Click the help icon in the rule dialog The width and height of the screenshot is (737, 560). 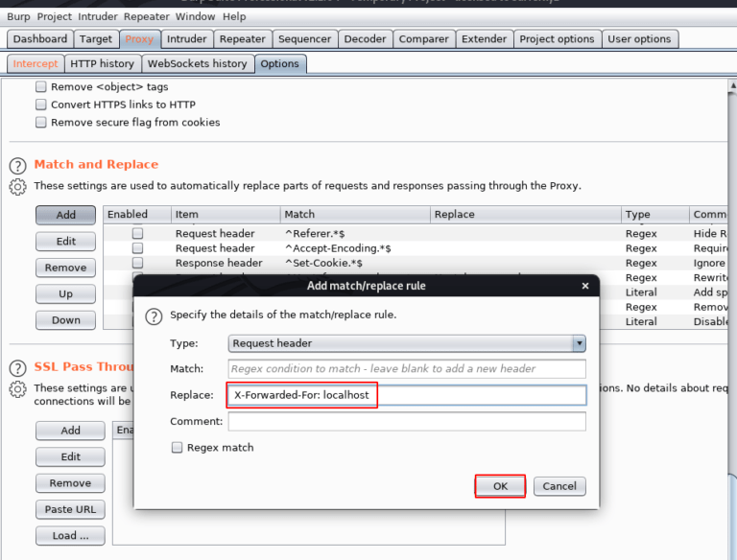pyautogui.click(x=153, y=315)
